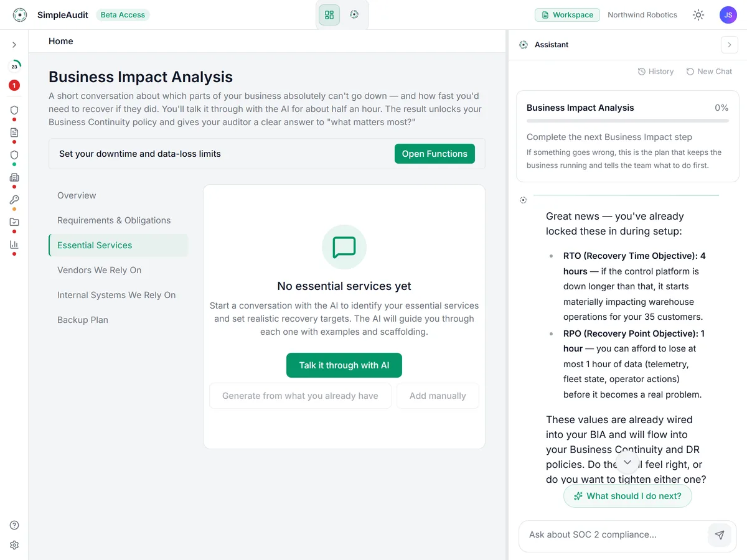Click the red notification badge showing 1

coord(14,85)
